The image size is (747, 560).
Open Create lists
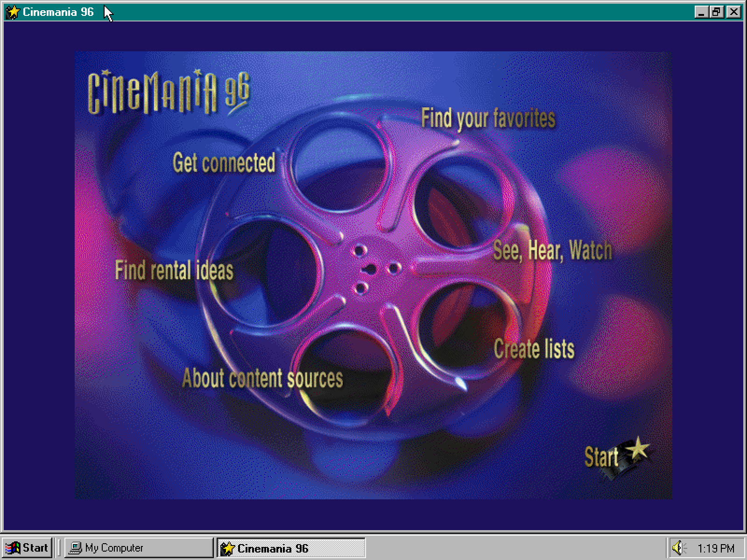(x=534, y=349)
